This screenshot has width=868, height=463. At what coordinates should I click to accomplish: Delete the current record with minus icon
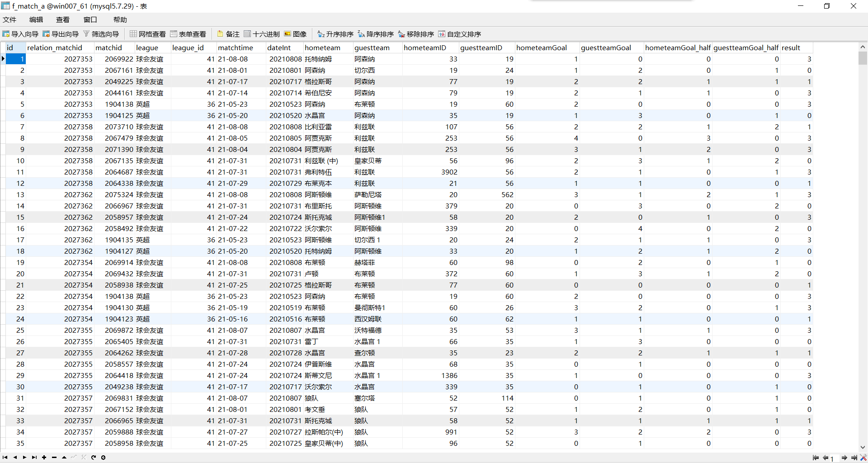coord(54,457)
